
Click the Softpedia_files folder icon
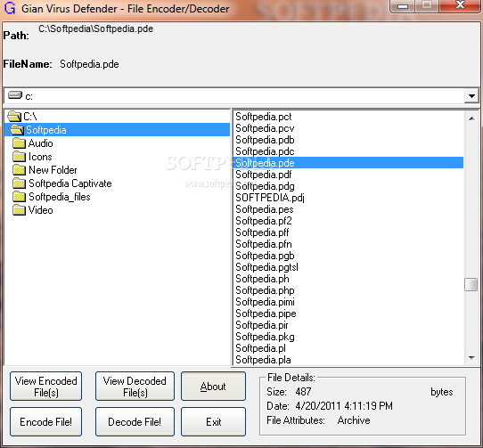coord(19,197)
